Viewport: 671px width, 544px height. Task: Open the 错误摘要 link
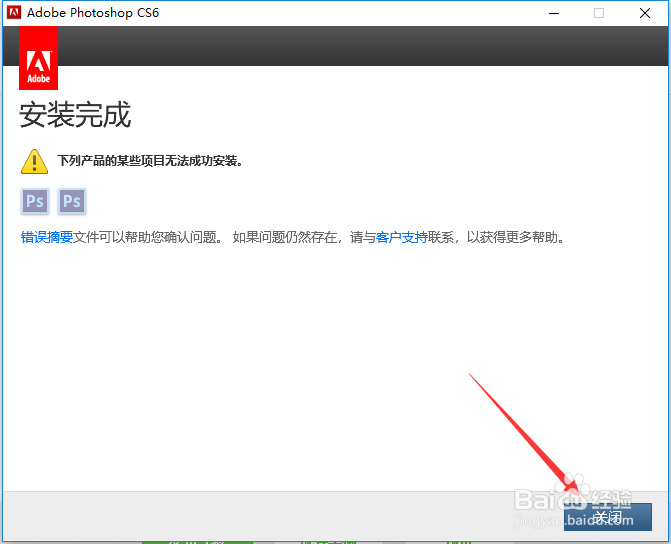click(x=47, y=237)
